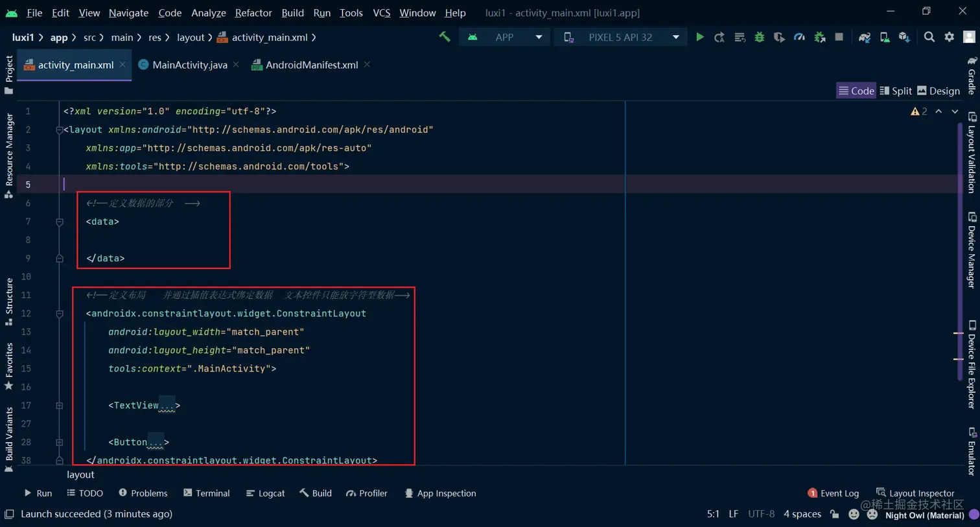Toggle the Build Variants panel
Image resolution: width=980 pixels, height=527 pixels.
(9, 439)
